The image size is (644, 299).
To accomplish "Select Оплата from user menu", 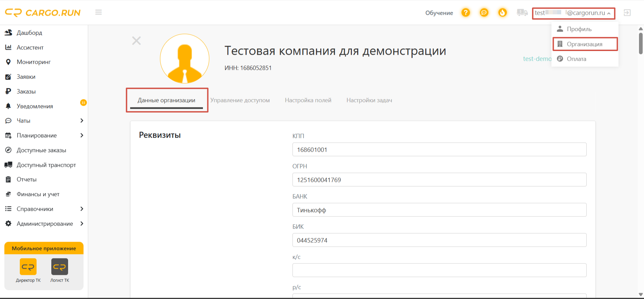I will click(585, 59).
